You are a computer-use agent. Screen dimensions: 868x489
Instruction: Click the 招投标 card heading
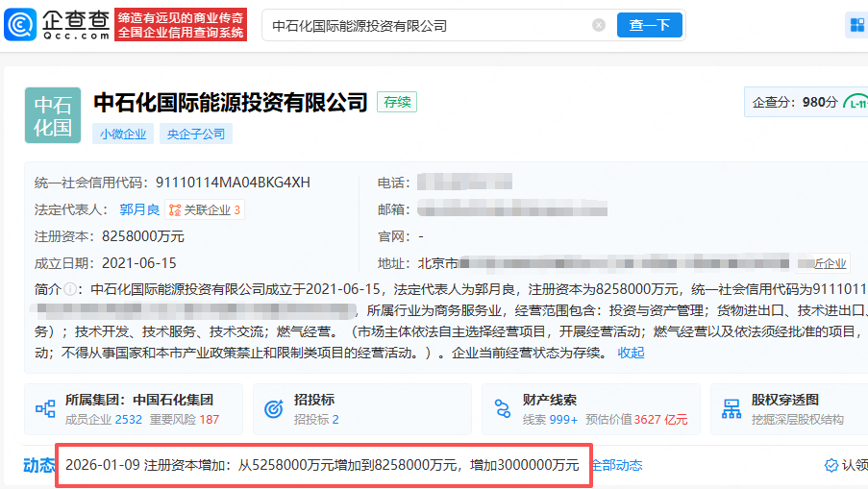[314, 400]
